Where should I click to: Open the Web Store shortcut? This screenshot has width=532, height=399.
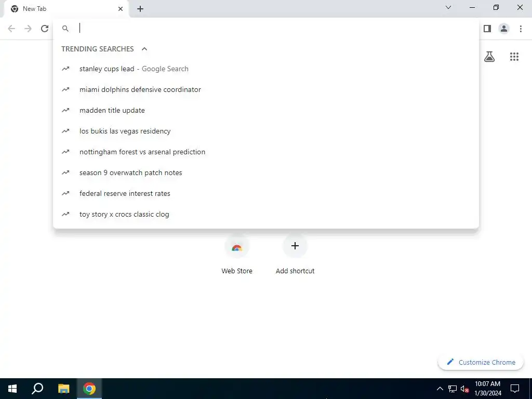(237, 255)
